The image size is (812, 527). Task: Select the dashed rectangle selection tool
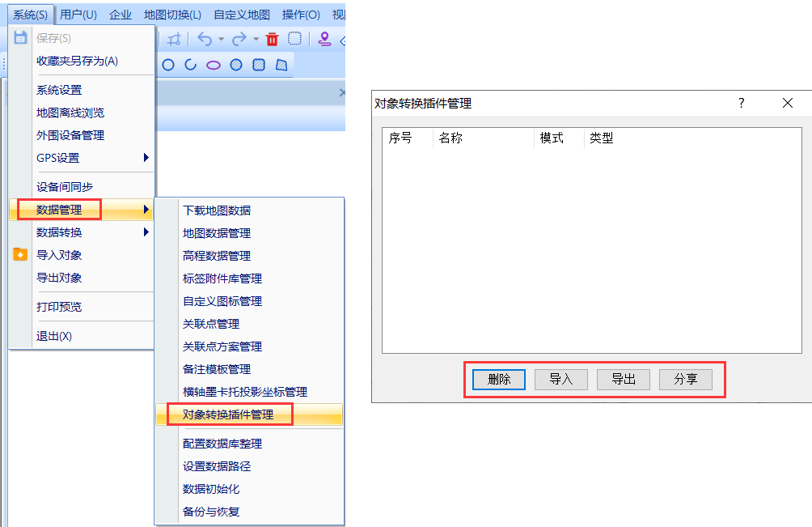coord(295,39)
